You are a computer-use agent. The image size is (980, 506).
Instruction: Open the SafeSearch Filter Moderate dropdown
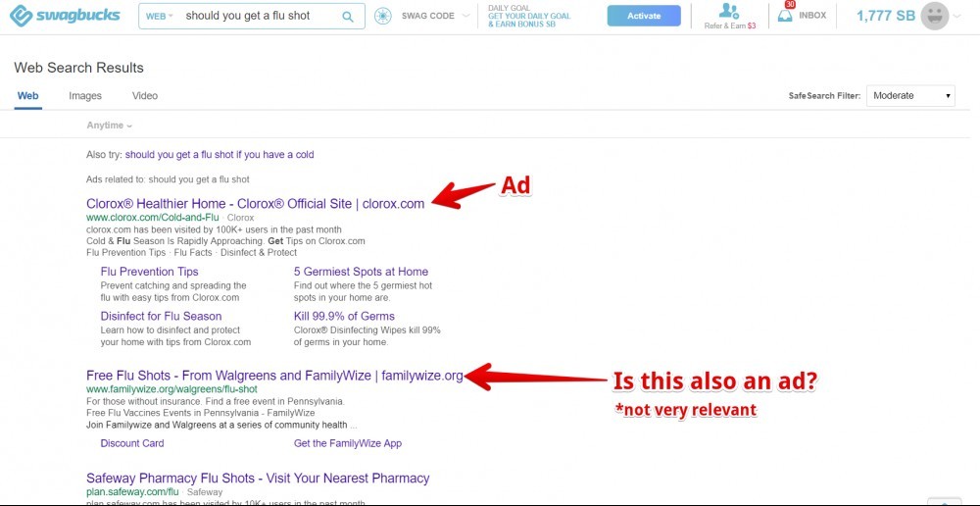(x=910, y=96)
